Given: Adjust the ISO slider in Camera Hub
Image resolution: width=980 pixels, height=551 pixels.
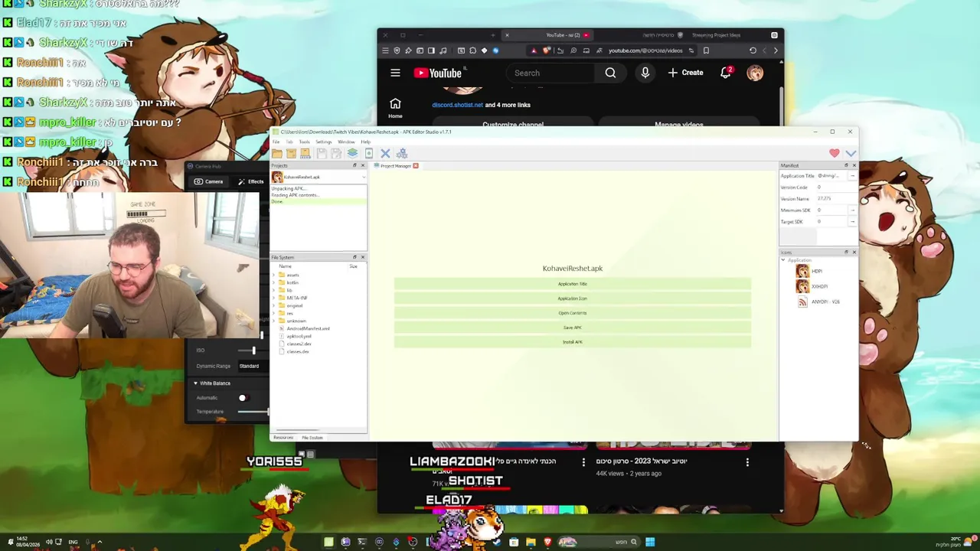Looking at the screenshot, I should click(x=253, y=350).
